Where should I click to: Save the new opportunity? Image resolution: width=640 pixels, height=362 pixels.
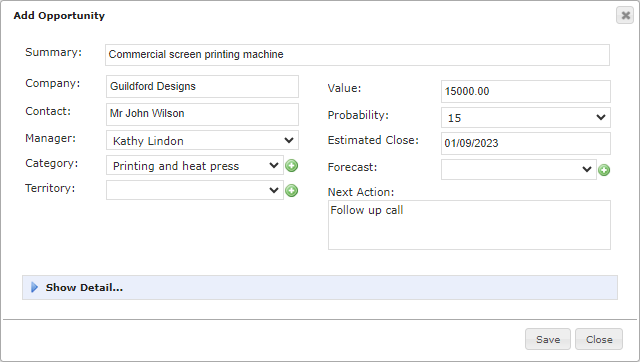coord(548,339)
